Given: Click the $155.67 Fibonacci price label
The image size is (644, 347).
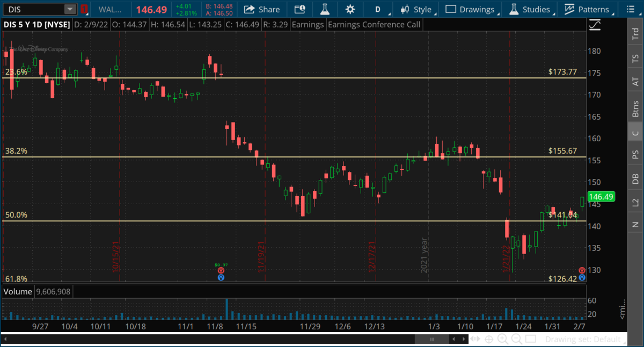Looking at the screenshot, I should coord(562,151).
